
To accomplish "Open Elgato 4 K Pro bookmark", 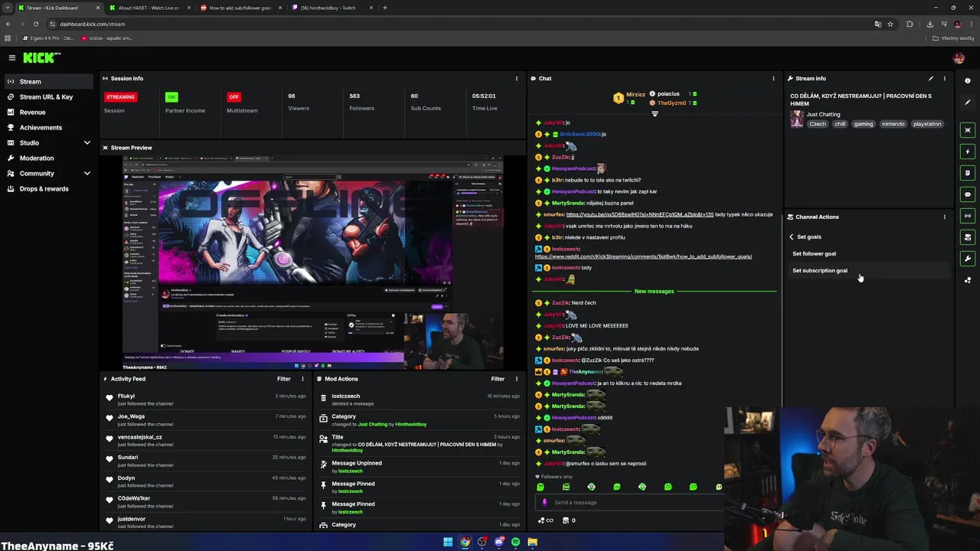I will [x=48, y=38].
